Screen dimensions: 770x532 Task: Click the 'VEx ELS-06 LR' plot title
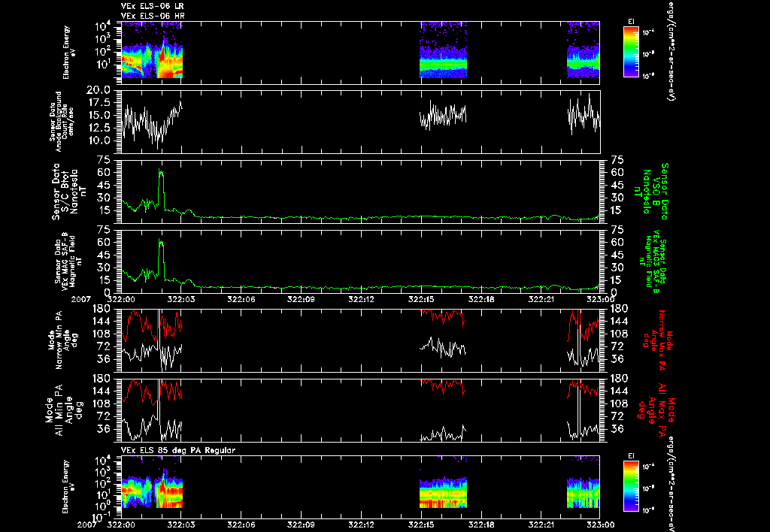[x=152, y=6]
